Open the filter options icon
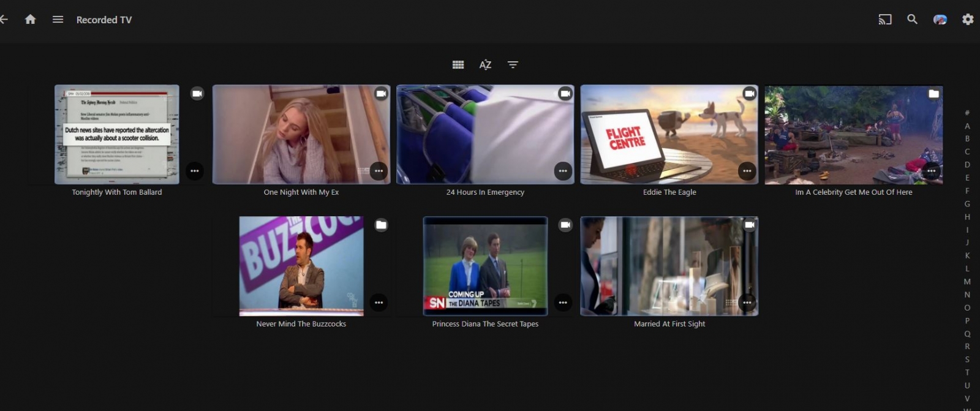The height and width of the screenshot is (411, 980). (513, 64)
